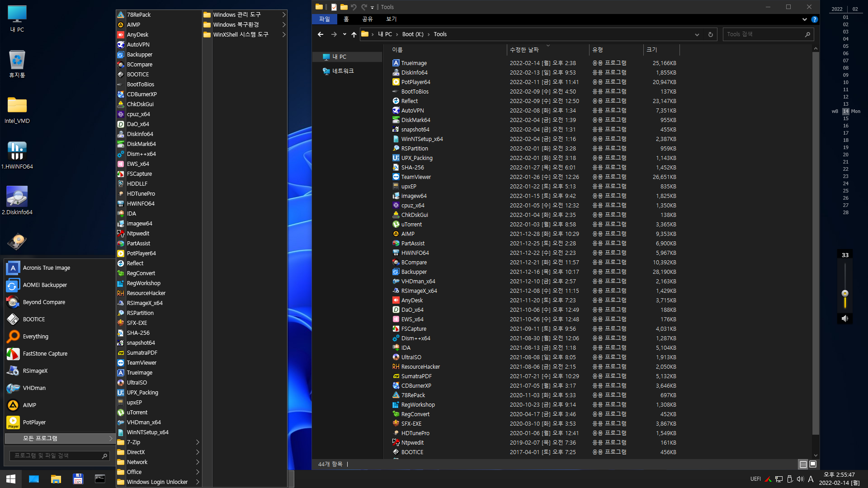Expand the Office program folder

[x=158, y=472]
